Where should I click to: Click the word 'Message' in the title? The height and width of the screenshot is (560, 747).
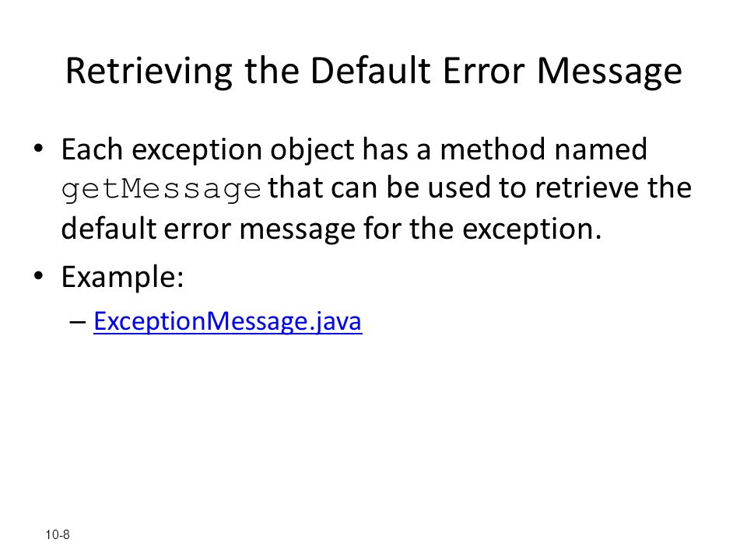click(609, 72)
